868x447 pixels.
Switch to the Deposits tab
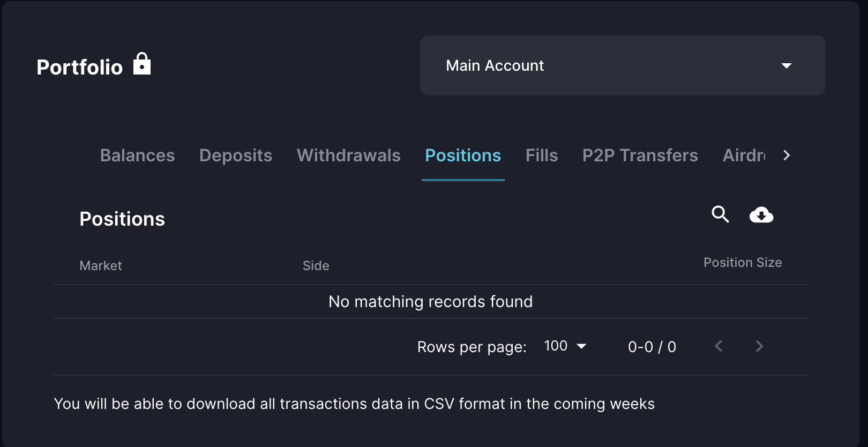point(236,155)
